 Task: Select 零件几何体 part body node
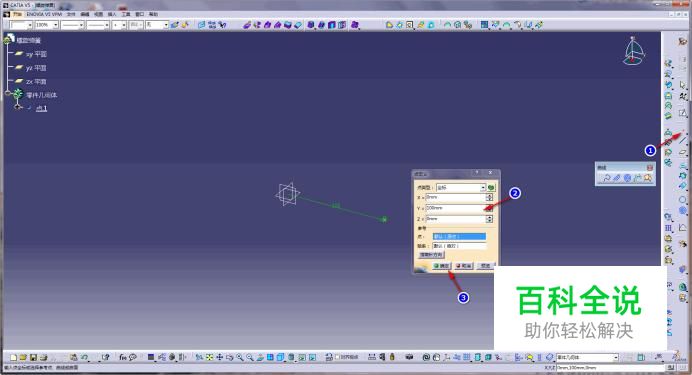point(41,95)
